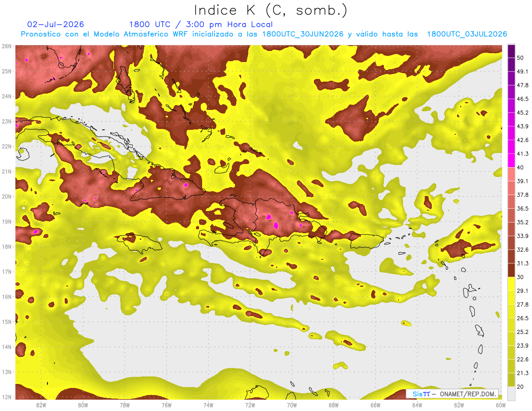Click the colorbar value "33.9"
The width and height of the screenshot is (532, 411).
point(523,236)
